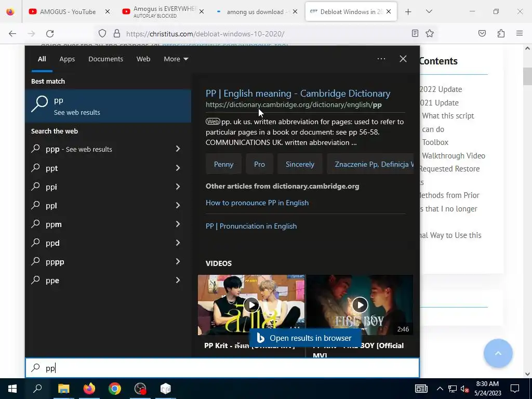Open OBS Studio from the taskbar

tap(140, 389)
